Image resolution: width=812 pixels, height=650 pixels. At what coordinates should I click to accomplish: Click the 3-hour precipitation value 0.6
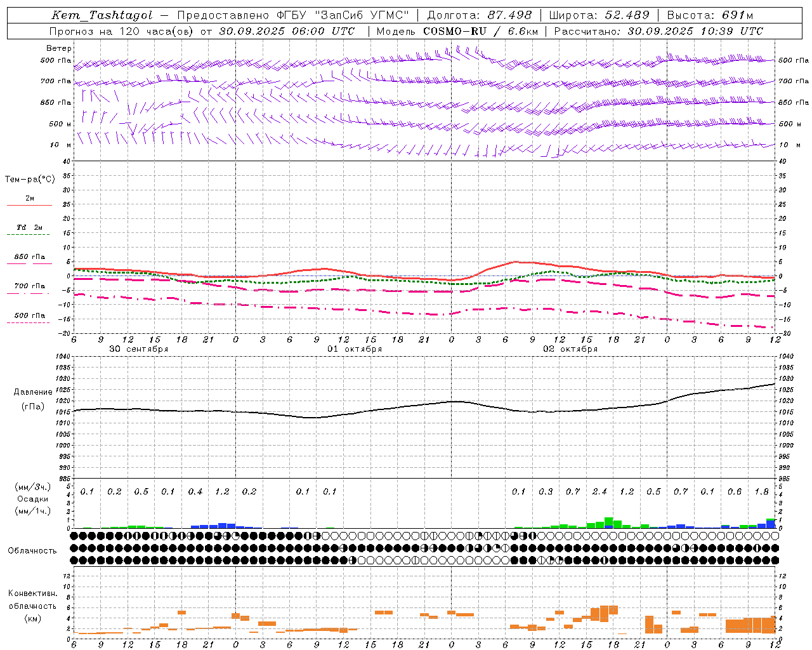[735, 491]
